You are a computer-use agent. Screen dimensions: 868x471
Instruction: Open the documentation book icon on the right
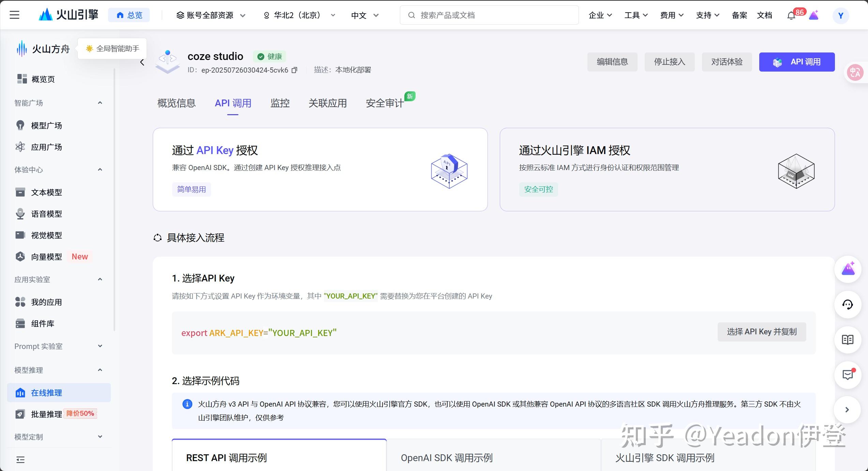click(848, 340)
